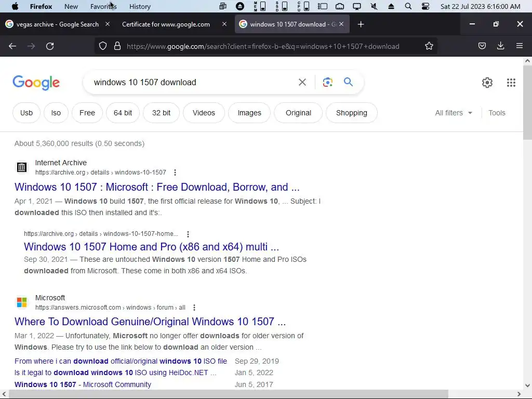Click the Google search text box
Viewport: 532px width, 399px height.
pos(192,82)
